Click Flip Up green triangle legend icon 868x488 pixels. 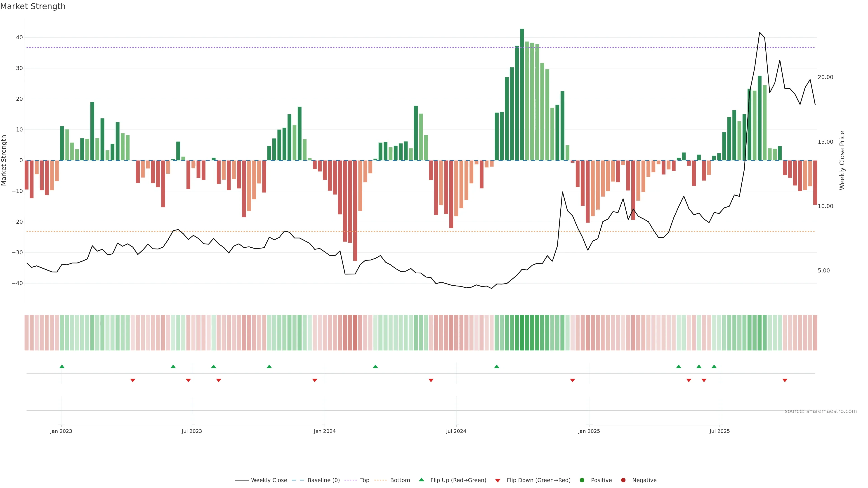421,480
